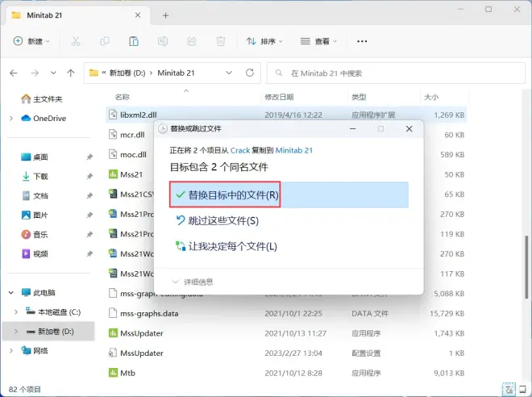Select MssUpdater application dated 2021/10/13

(286, 333)
